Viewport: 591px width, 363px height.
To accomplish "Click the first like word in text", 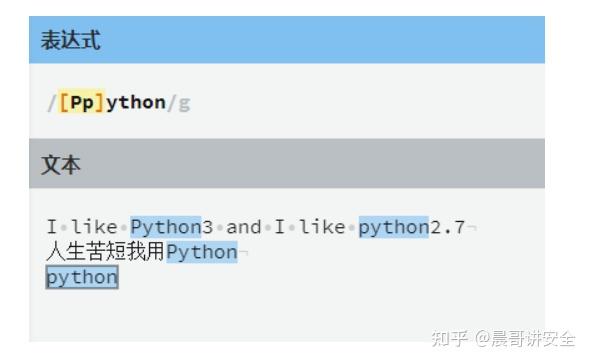I will (94, 227).
